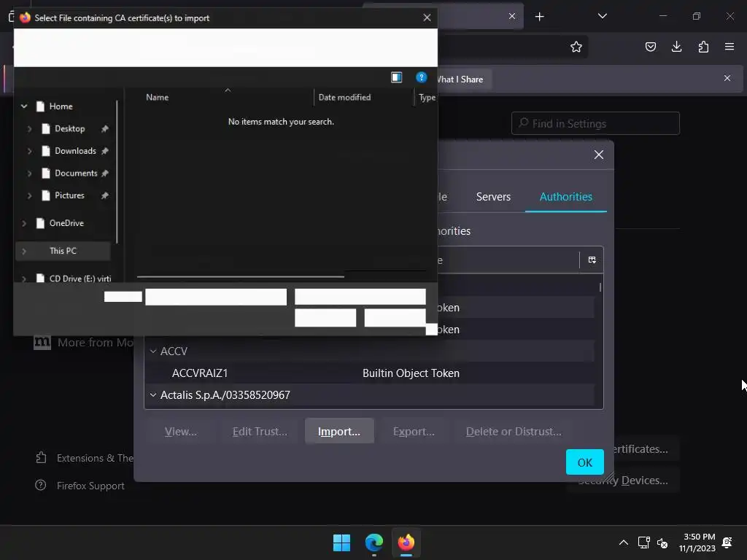Click certificate list vertical scrollbar
This screenshot has width=747, height=560.
tap(600, 287)
